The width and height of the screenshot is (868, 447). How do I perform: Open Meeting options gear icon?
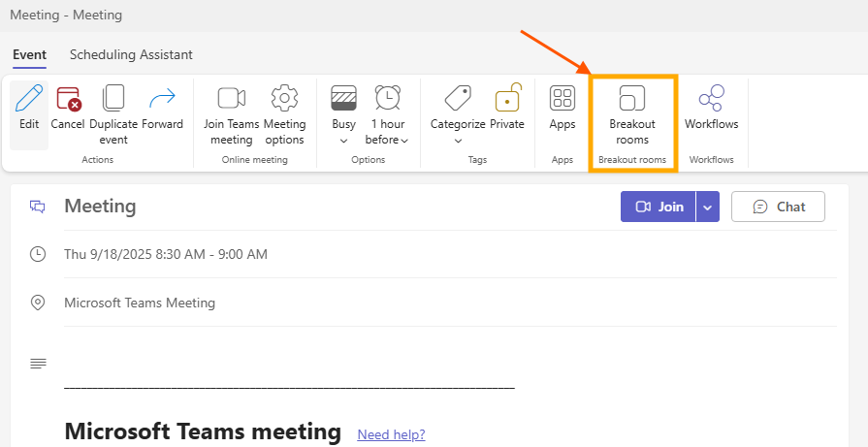tap(284, 98)
